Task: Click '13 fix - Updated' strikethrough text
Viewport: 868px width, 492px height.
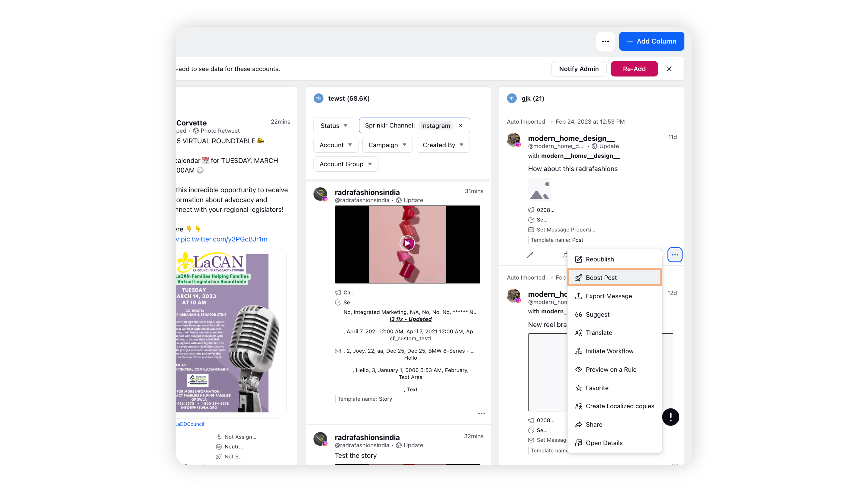Action: click(410, 319)
